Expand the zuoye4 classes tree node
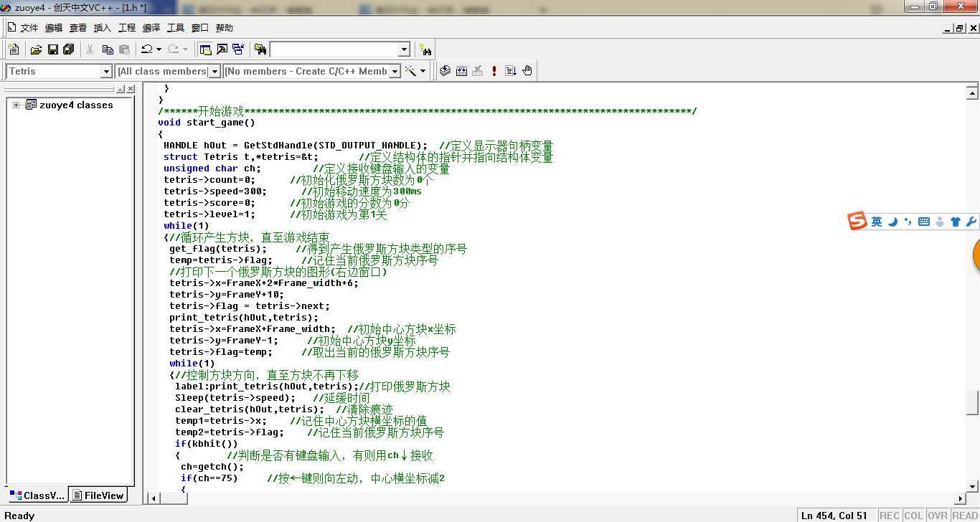The width and height of the screenshot is (980, 522). tap(16, 105)
